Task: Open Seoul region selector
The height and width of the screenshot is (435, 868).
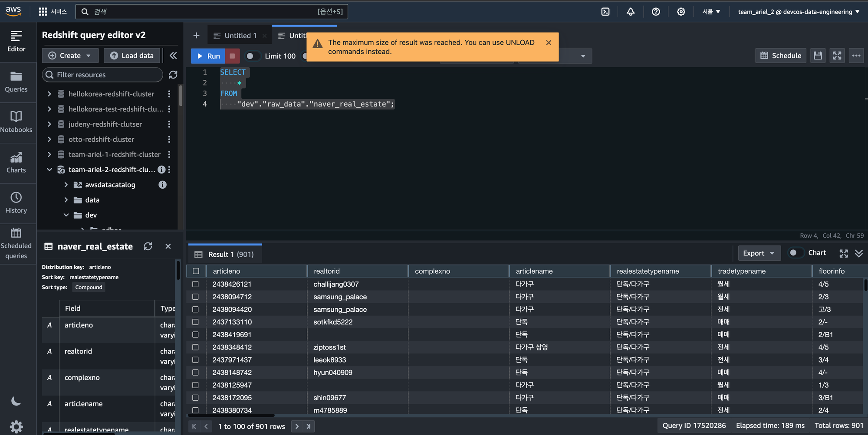Action: point(711,12)
